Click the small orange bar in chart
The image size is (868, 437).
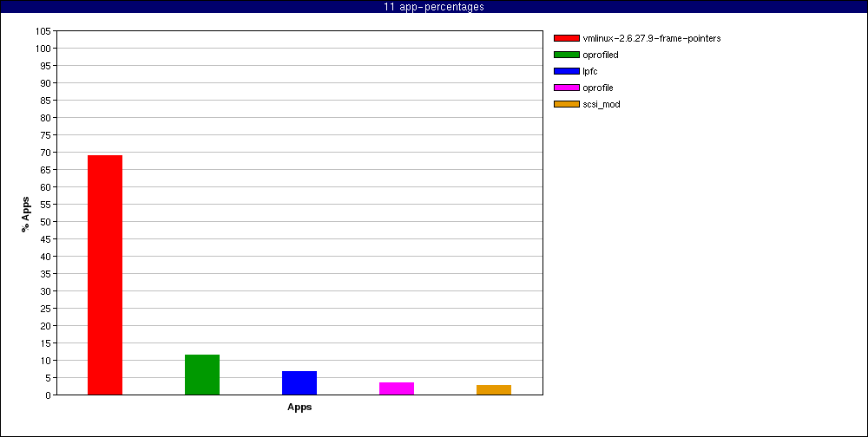(x=494, y=389)
